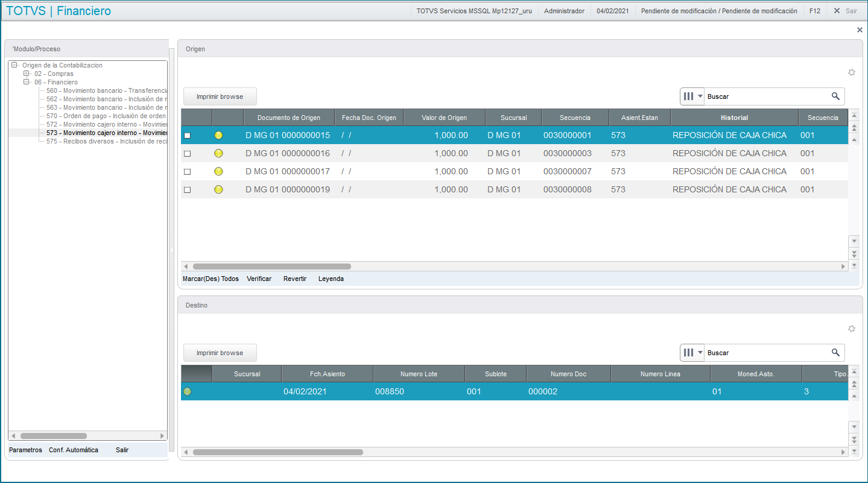Click Imprimir browse button in Origen panel
This screenshot has height=483, width=868.
tap(220, 96)
